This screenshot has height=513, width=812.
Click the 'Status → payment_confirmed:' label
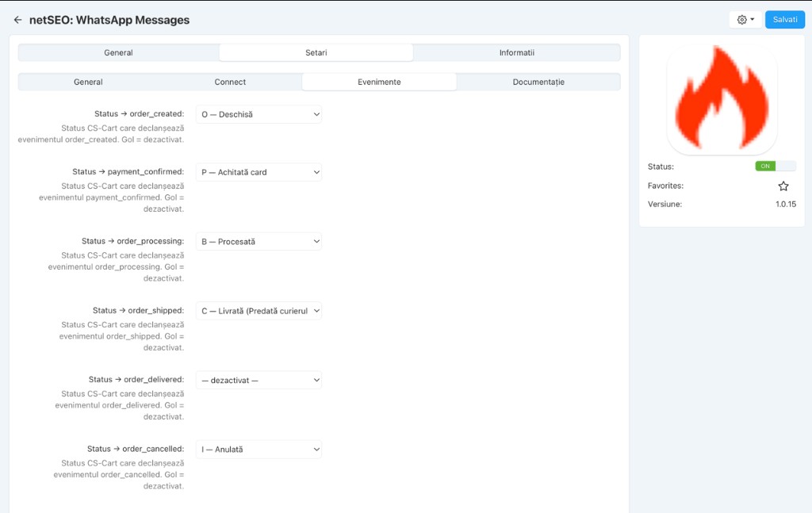tap(128, 172)
